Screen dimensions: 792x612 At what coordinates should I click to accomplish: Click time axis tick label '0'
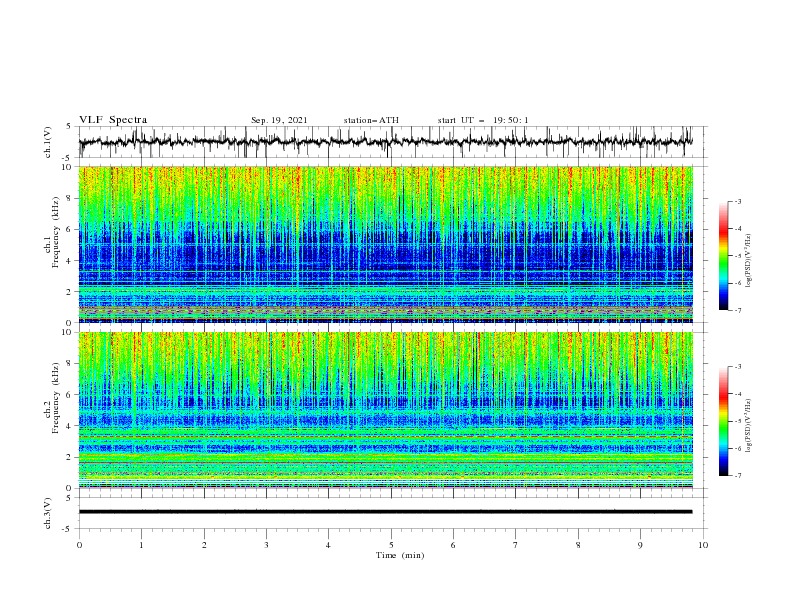click(79, 545)
